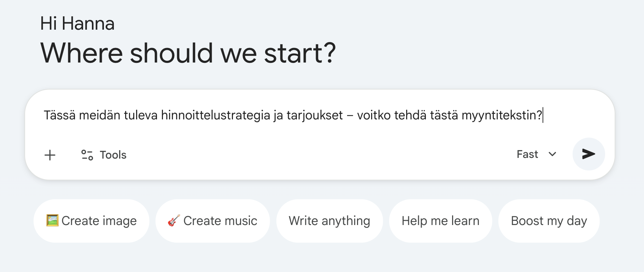This screenshot has width=644, height=272.
Task: Select the Boost my day suggestion
Action: [549, 221]
